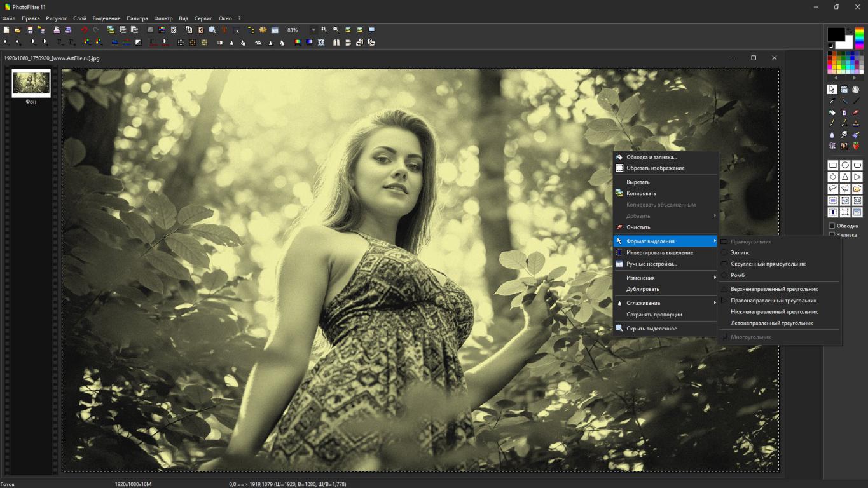Choose Инвертировать выделение from context menu
This screenshot has width=868, height=488.
659,253
